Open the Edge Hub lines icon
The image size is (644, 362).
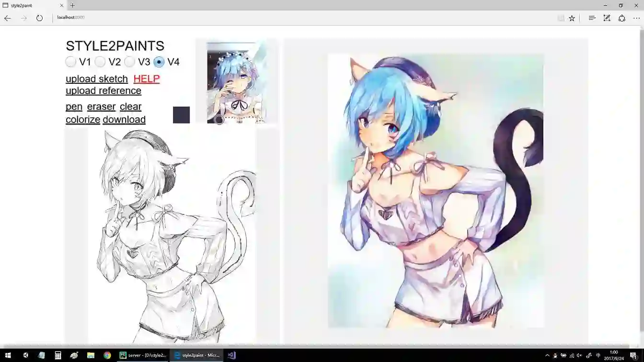click(x=592, y=18)
